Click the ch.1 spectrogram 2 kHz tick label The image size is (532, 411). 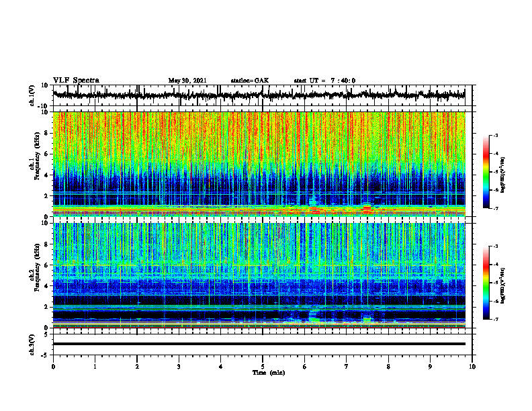click(x=46, y=196)
